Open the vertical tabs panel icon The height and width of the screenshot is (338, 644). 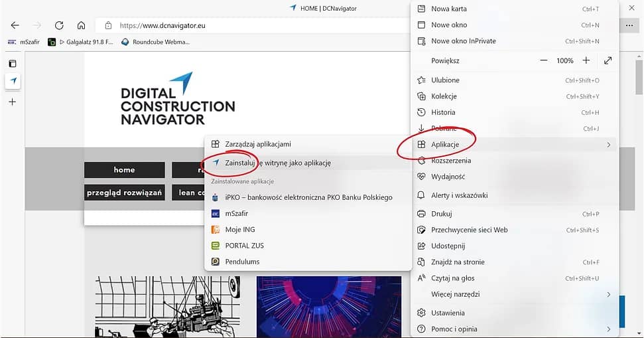[13, 63]
